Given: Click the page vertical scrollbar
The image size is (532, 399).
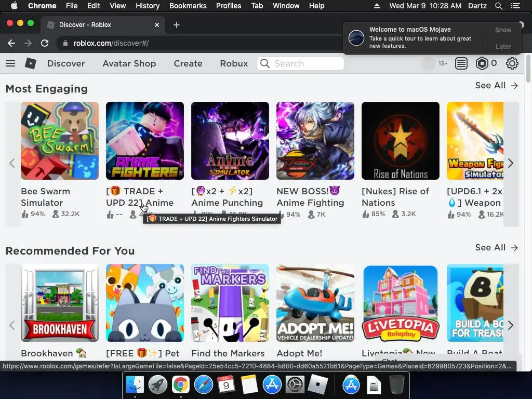Looking at the screenshot, I should (528, 68).
